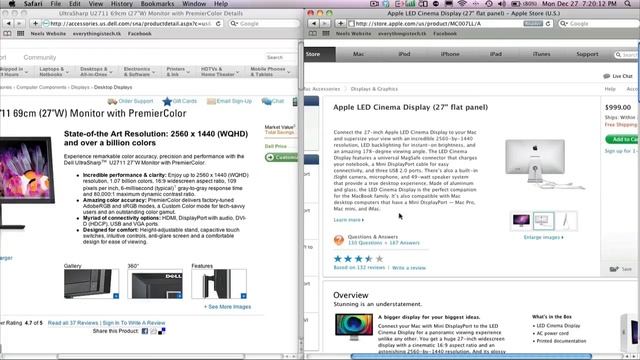
Task: Reload the Apple Store page
Action: click(548, 24)
